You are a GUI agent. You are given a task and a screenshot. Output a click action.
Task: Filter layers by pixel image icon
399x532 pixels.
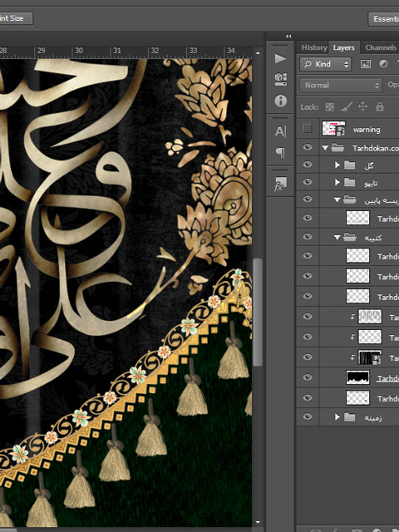click(366, 64)
